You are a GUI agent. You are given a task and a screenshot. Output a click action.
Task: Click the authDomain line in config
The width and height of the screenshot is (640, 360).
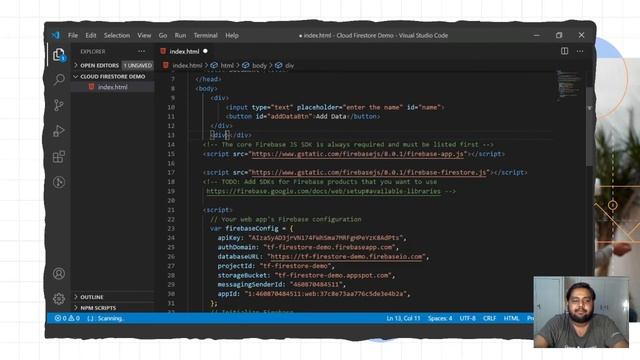[x=308, y=247]
